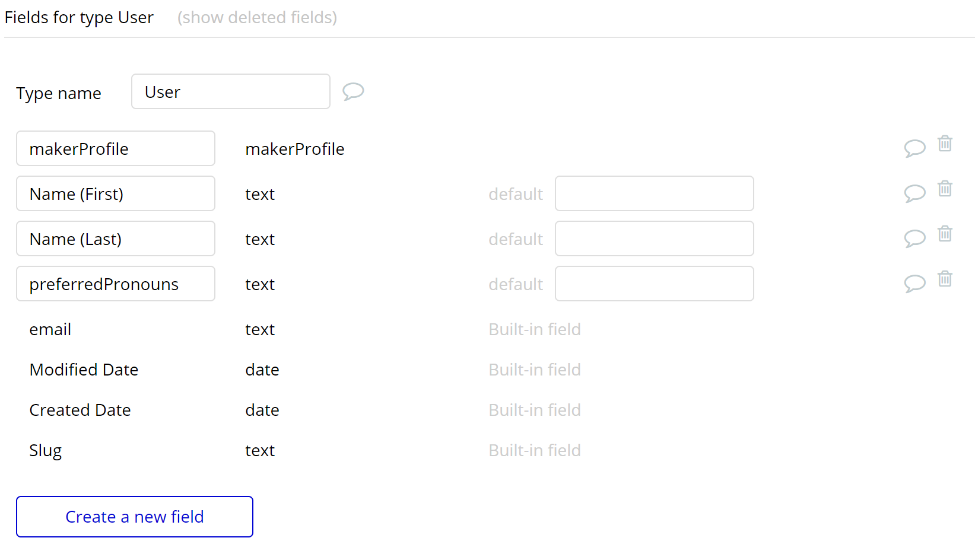
Task: Set default value for Name (Last)
Action: 655,238
